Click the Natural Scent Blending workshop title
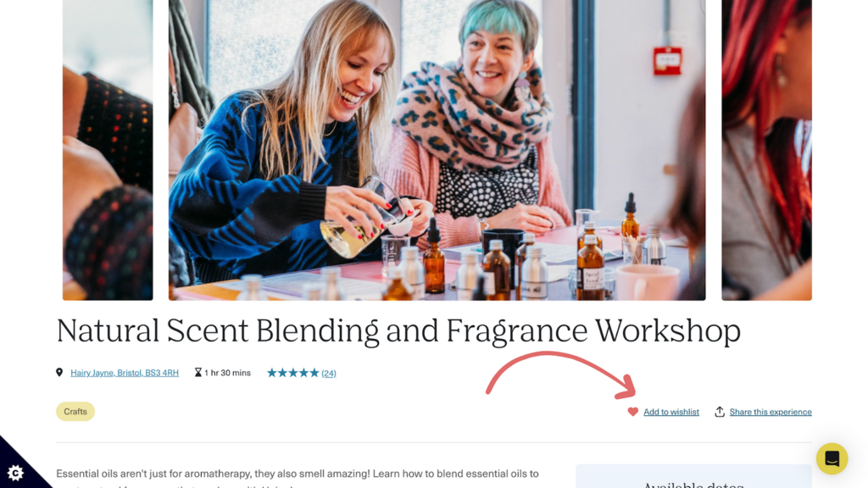 point(398,331)
